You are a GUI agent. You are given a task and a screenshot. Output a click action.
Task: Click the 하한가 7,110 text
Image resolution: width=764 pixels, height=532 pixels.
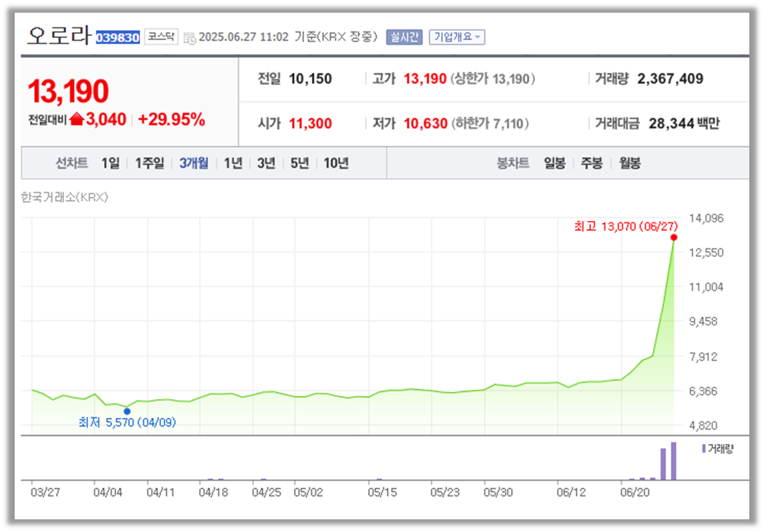pos(490,123)
